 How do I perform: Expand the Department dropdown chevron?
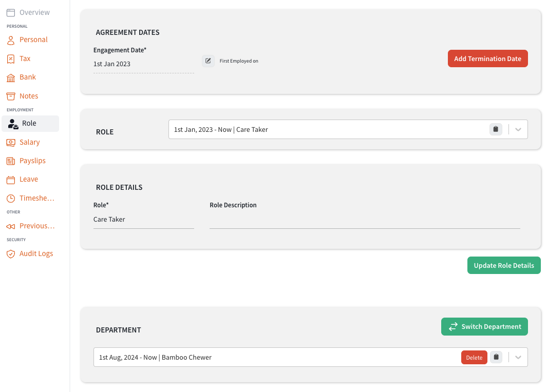tap(518, 357)
